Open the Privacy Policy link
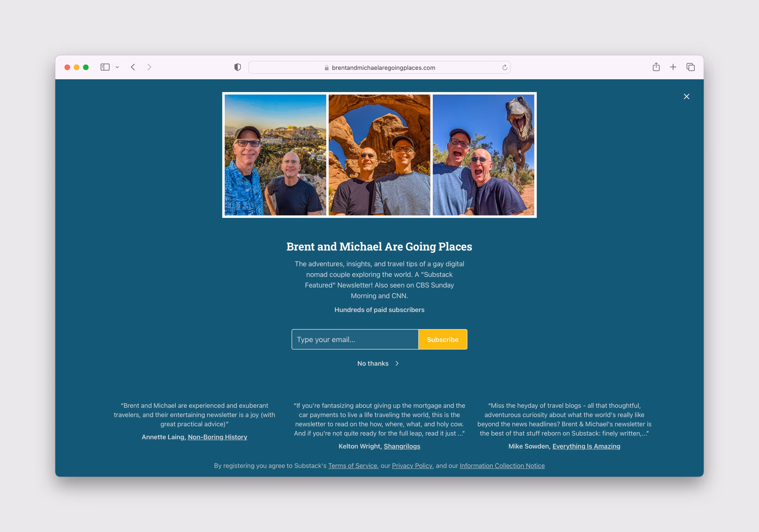759x532 pixels. click(412, 466)
